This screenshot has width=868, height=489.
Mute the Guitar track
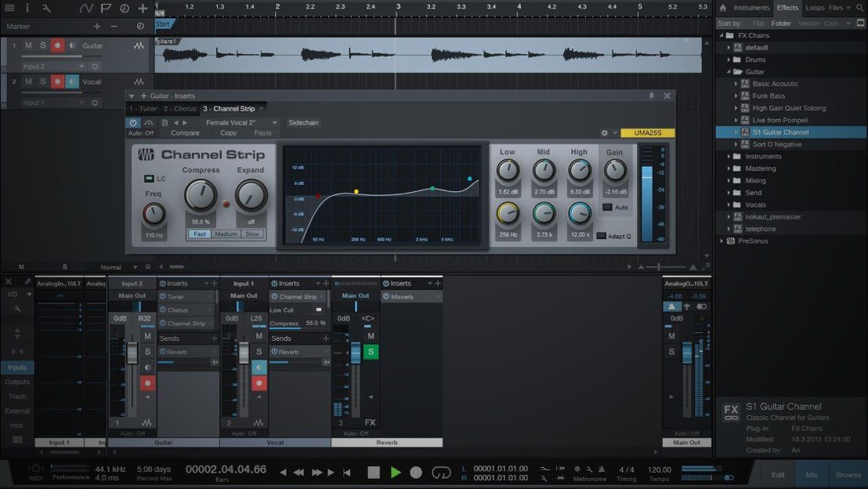(x=28, y=45)
